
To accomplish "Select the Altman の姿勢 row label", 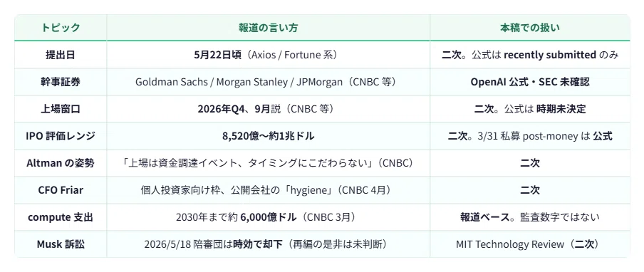I will (61, 163).
